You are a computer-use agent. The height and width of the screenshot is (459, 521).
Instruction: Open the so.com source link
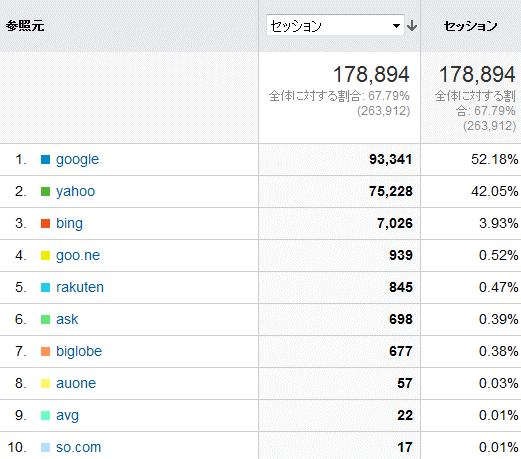coord(79,447)
